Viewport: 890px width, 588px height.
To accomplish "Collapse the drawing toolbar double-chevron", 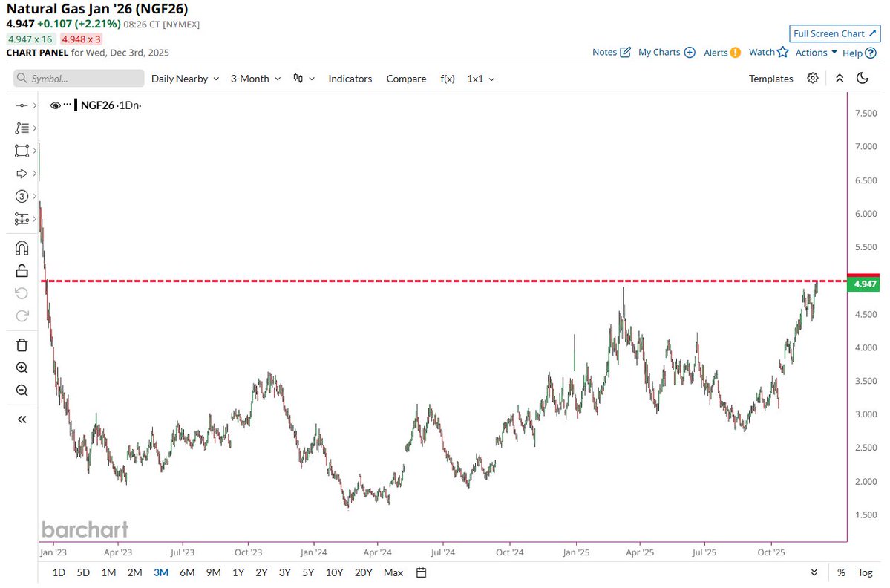I will click(22, 419).
